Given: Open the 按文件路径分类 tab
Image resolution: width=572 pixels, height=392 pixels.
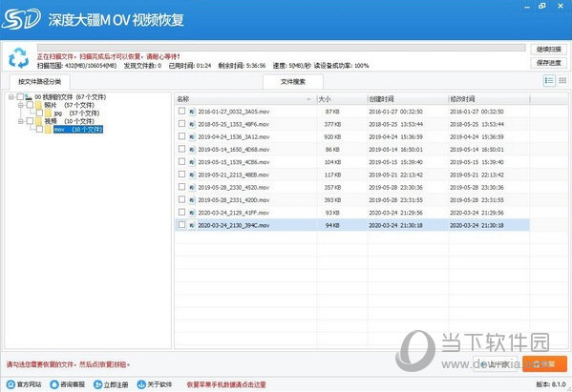Looking at the screenshot, I should coord(40,82).
